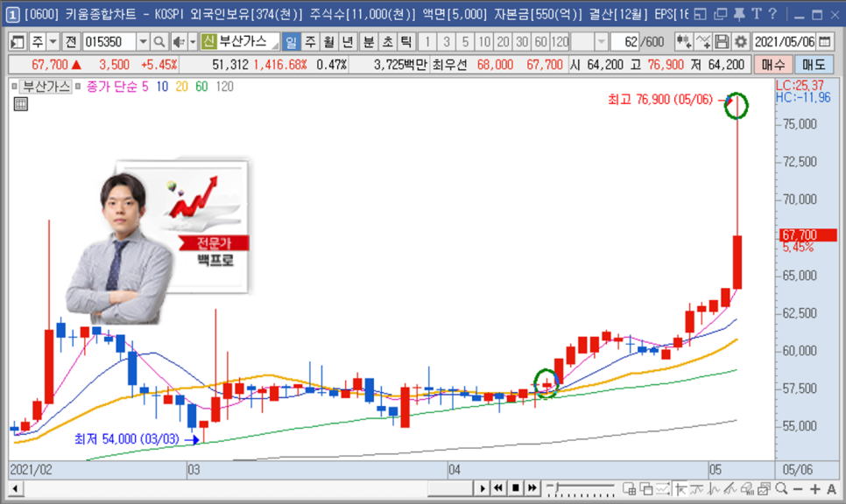Save the chart with the floppy icon
The height and width of the screenshot is (504, 846).
(722, 41)
